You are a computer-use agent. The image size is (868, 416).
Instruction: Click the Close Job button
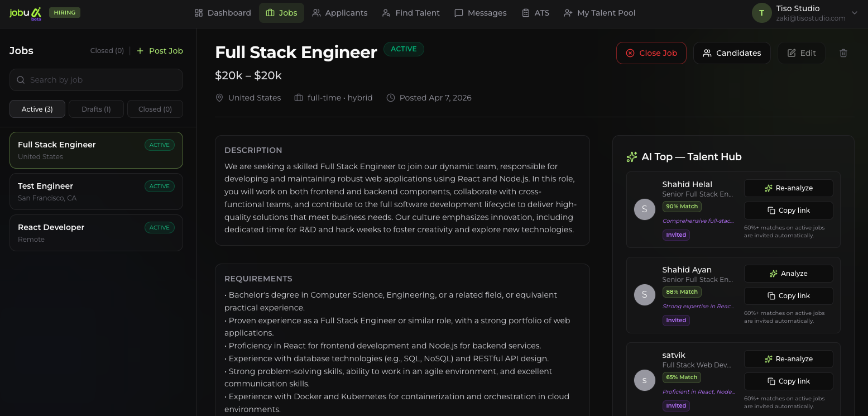[651, 53]
